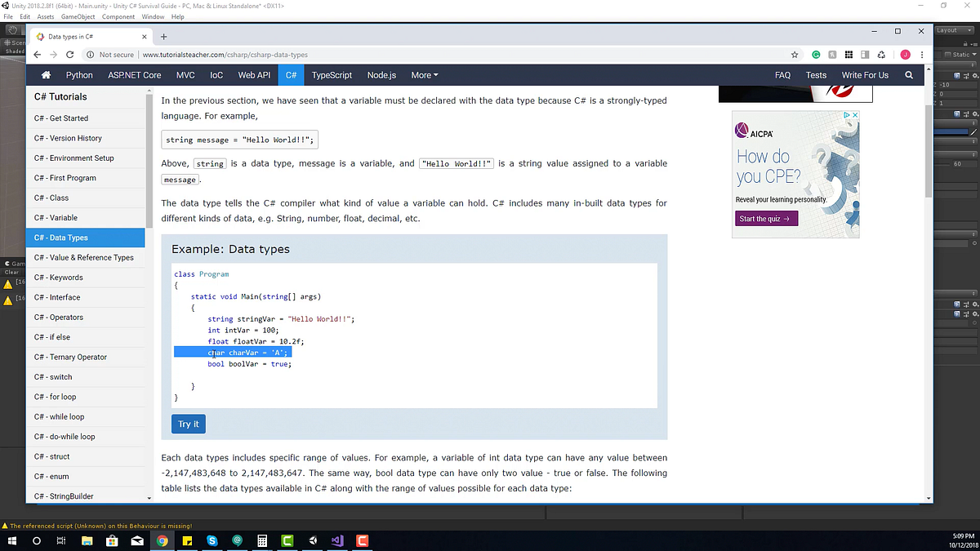980x551 pixels.
Task: Select the C# tab in the navbar
Action: pos(291,74)
